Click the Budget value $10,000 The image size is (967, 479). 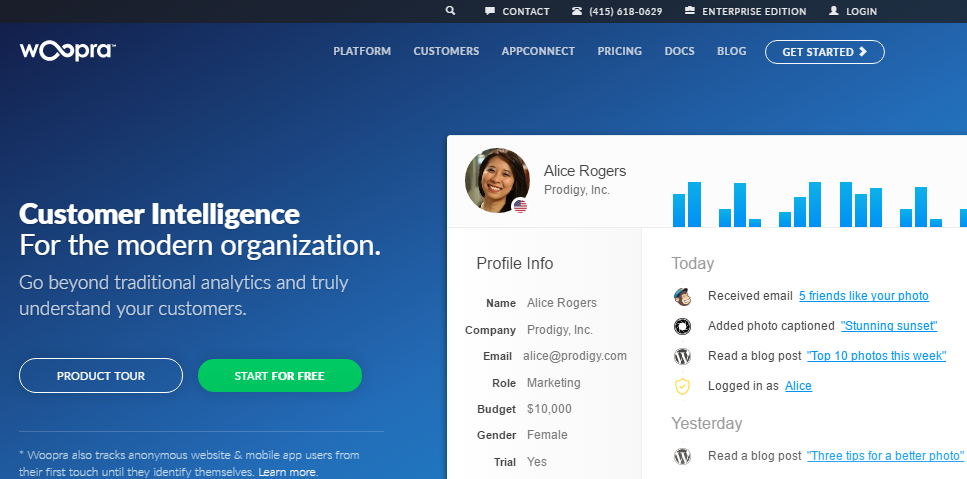(x=549, y=409)
